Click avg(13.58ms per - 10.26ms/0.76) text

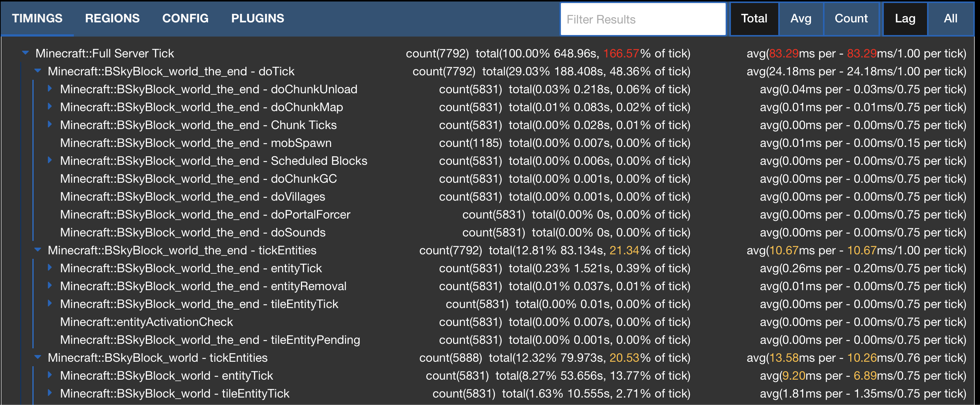click(856, 358)
